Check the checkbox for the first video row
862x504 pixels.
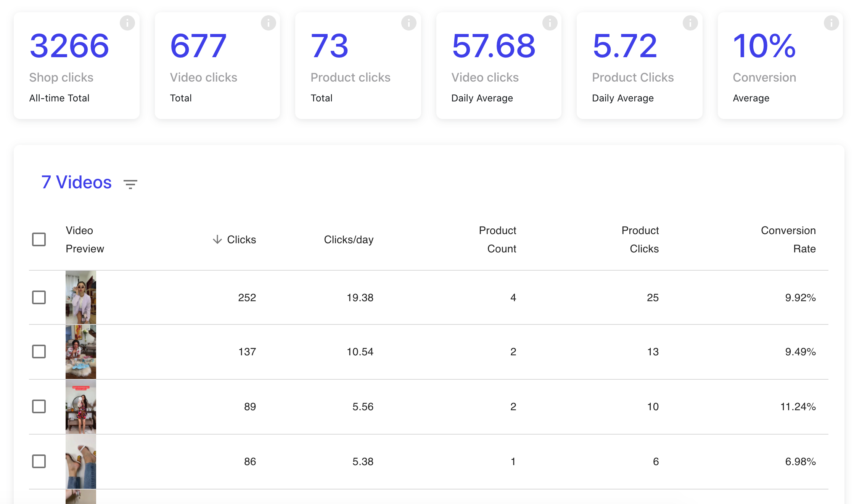click(x=39, y=297)
